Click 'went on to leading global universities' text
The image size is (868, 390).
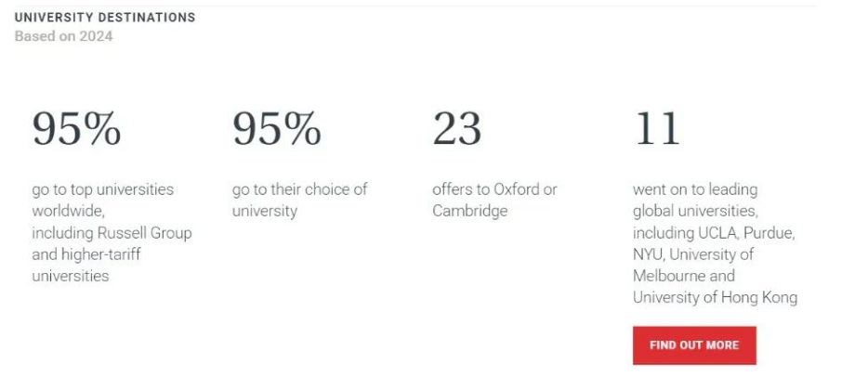tap(696, 201)
